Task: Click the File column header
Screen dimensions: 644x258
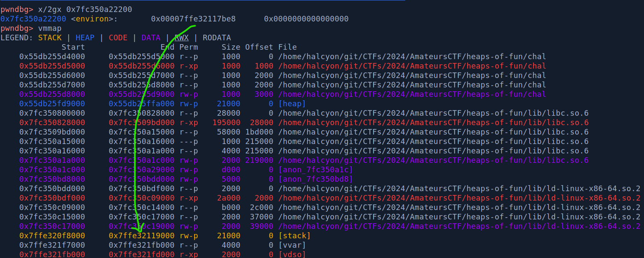Action: coord(287,47)
